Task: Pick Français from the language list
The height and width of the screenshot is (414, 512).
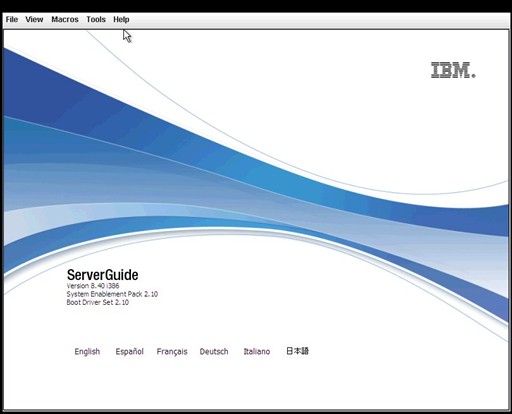Action: (x=172, y=352)
